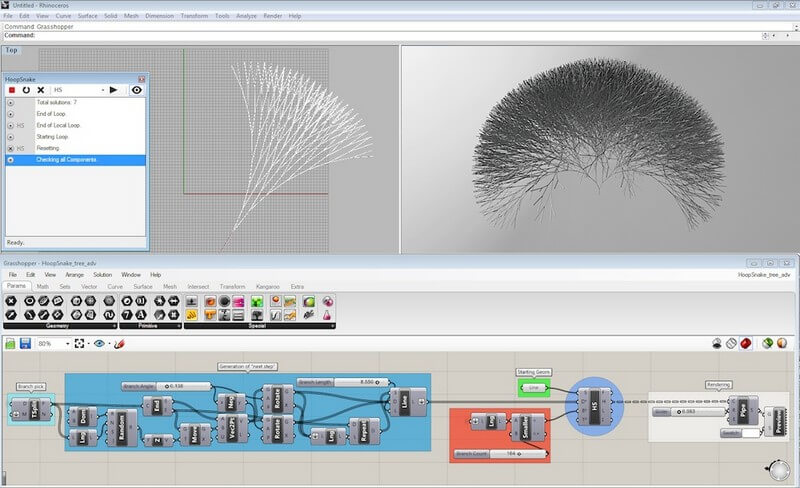Viewport: 800px width, 488px height.
Task: Click the navigation compass widget on canvas
Action: 778,469
